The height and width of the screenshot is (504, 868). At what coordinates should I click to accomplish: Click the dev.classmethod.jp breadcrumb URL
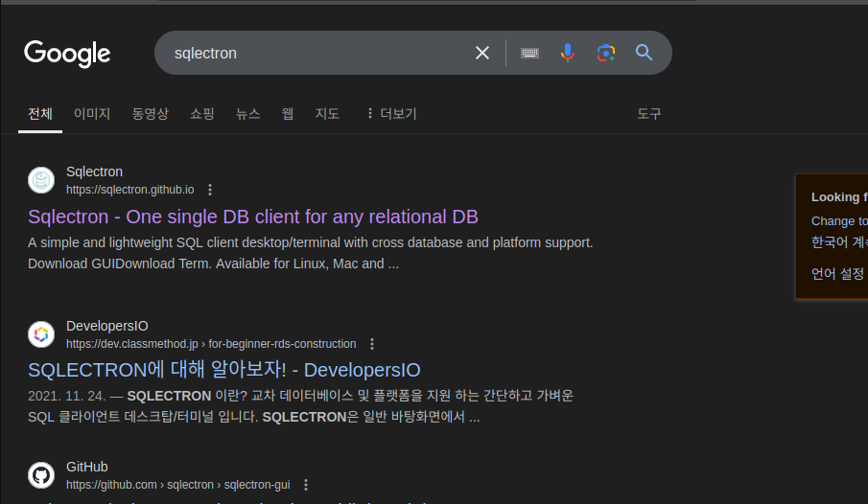[x=211, y=344]
